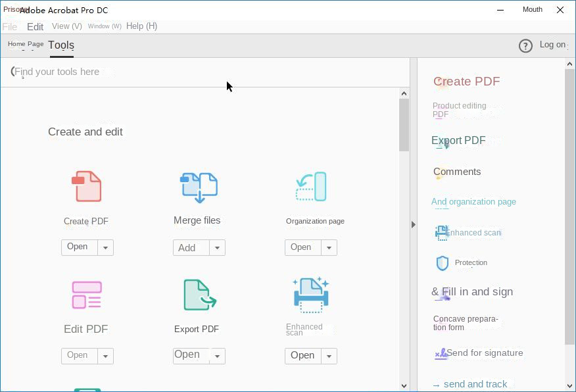Click Send for signature in sidebar

485,353
